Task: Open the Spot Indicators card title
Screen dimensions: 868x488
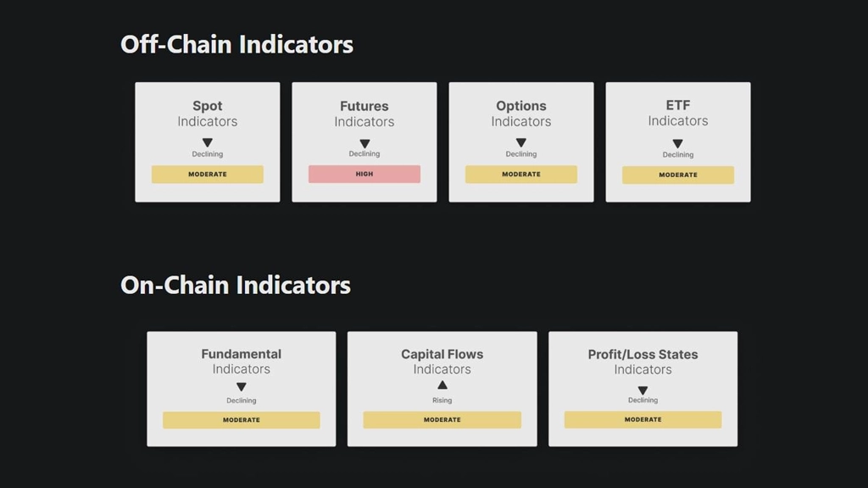Action: pyautogui.click(x=208, y=114)
